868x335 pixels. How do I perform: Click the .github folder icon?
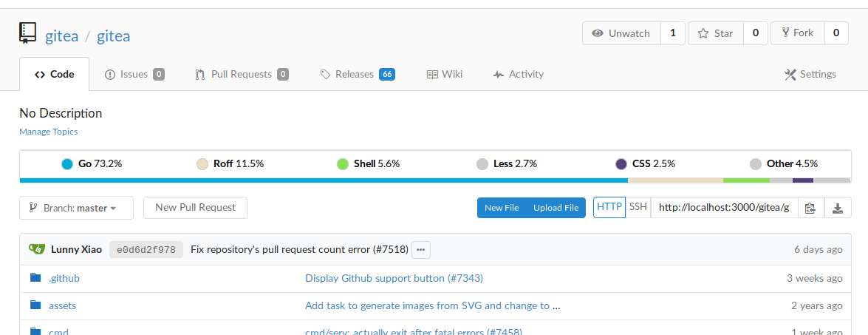[x=36, y=277]
